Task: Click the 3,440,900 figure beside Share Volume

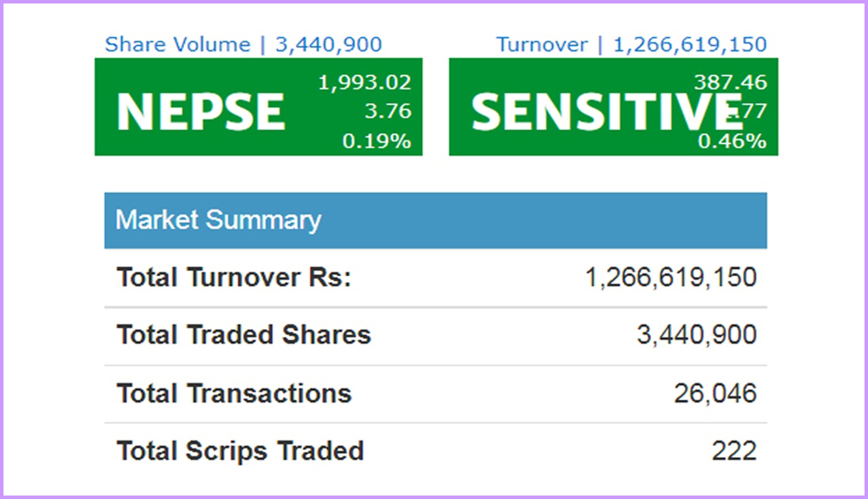Action: [329, 45]
